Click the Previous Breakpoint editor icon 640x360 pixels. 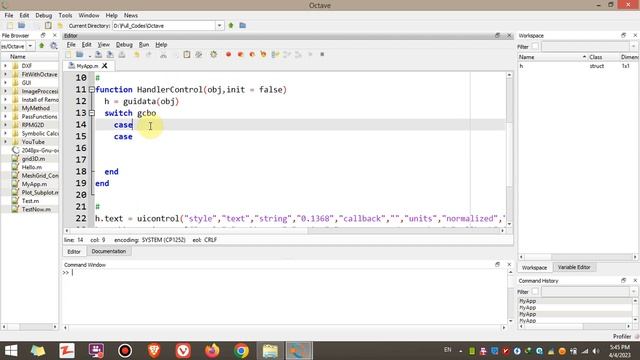(x=252, y=54)
